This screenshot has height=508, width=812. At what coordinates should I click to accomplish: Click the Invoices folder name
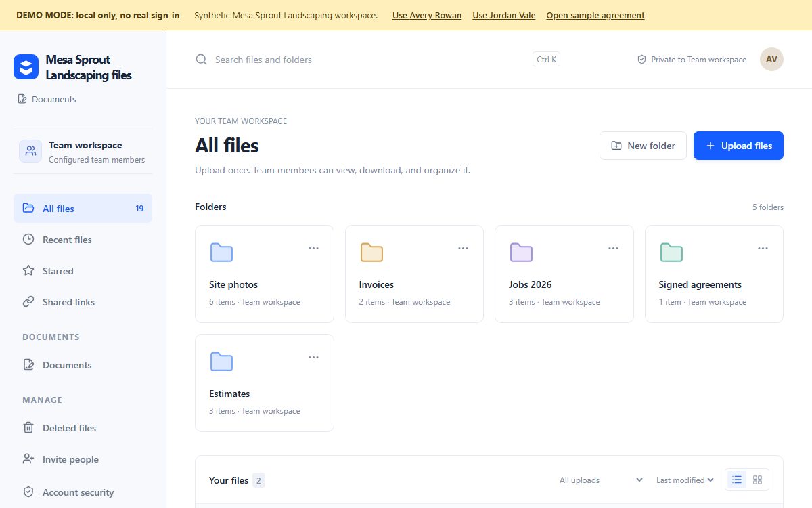click(x=376, y=284)
